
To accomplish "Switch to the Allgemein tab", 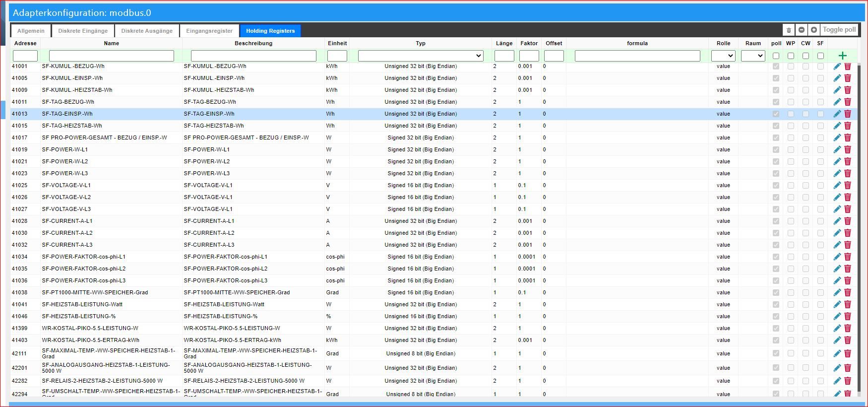I will [31, 31].
